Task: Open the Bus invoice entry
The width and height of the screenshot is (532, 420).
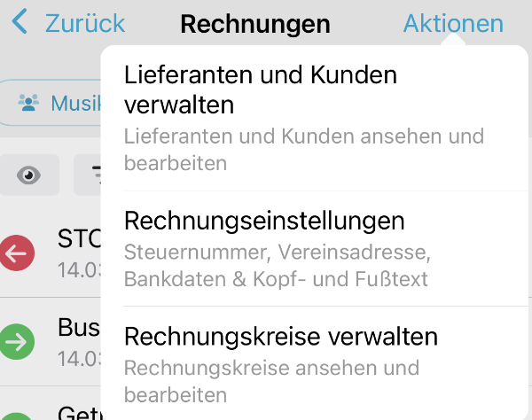Action: [51, 342]
